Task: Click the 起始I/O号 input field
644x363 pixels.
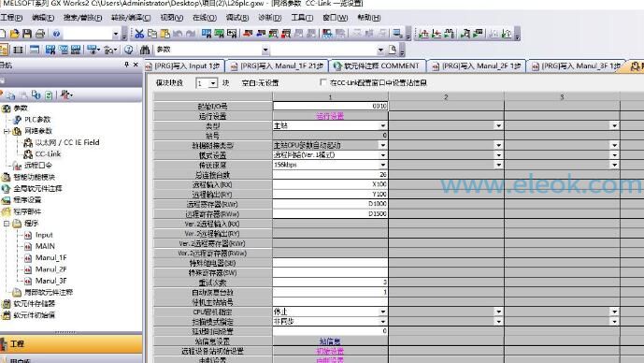Action: pos(330,106)
